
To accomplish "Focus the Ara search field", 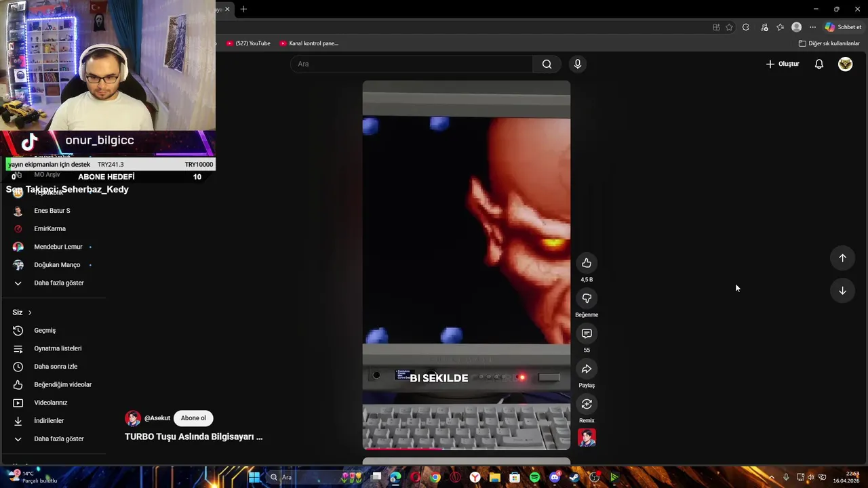I will point(412,64).
